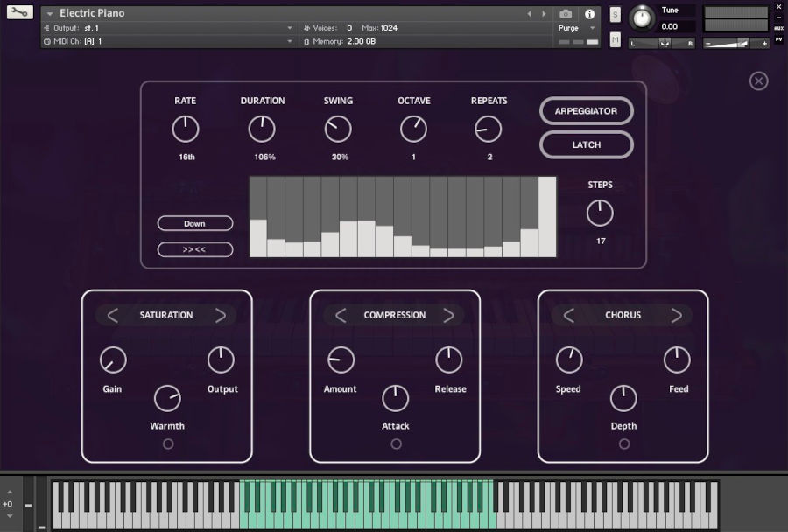Screen dimensions: 788x532
Task: Toggle the Saturation bypass circle on
Action: (168, 444)
